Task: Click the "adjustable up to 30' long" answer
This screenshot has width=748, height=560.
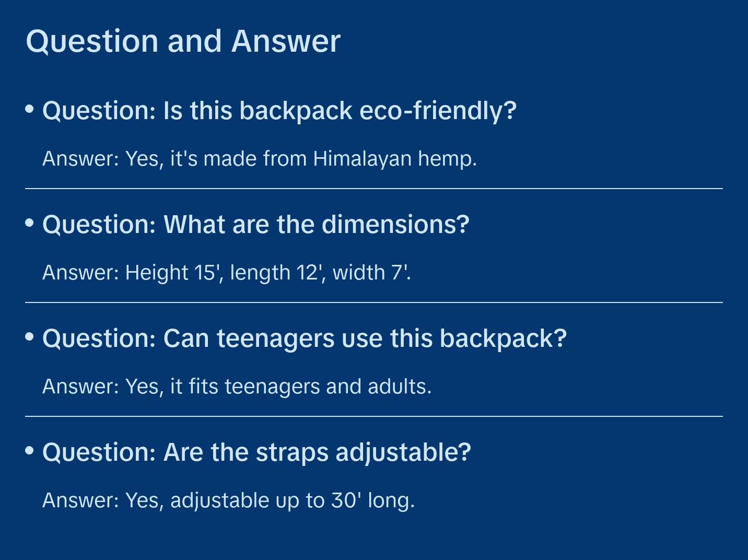Action: [x=228, y=500]
